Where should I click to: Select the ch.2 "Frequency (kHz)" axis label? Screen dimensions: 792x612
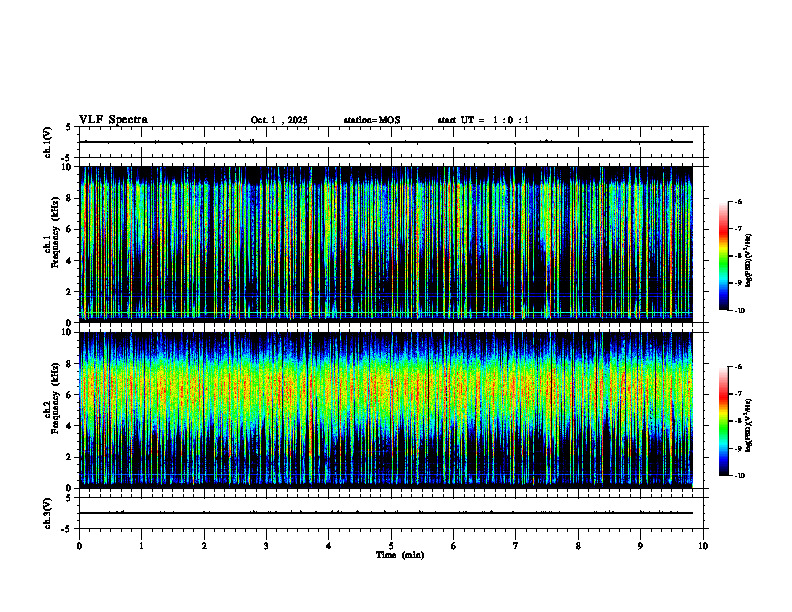(55, 398)
